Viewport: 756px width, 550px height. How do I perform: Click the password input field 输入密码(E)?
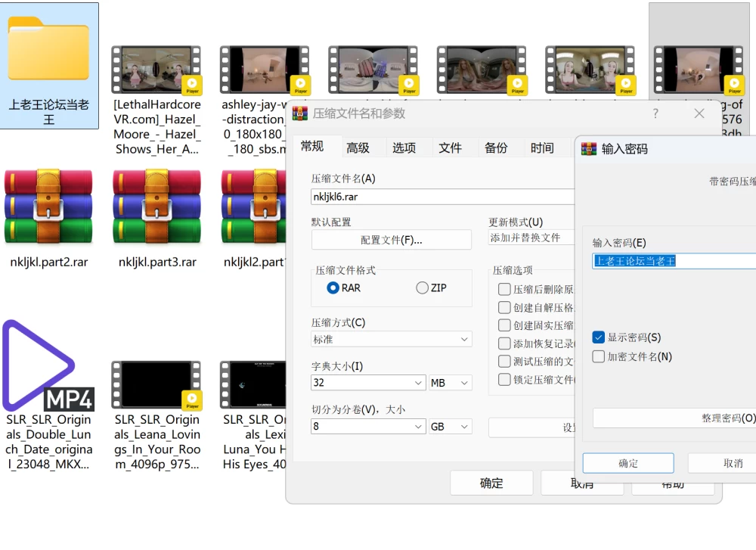[674, 261]
